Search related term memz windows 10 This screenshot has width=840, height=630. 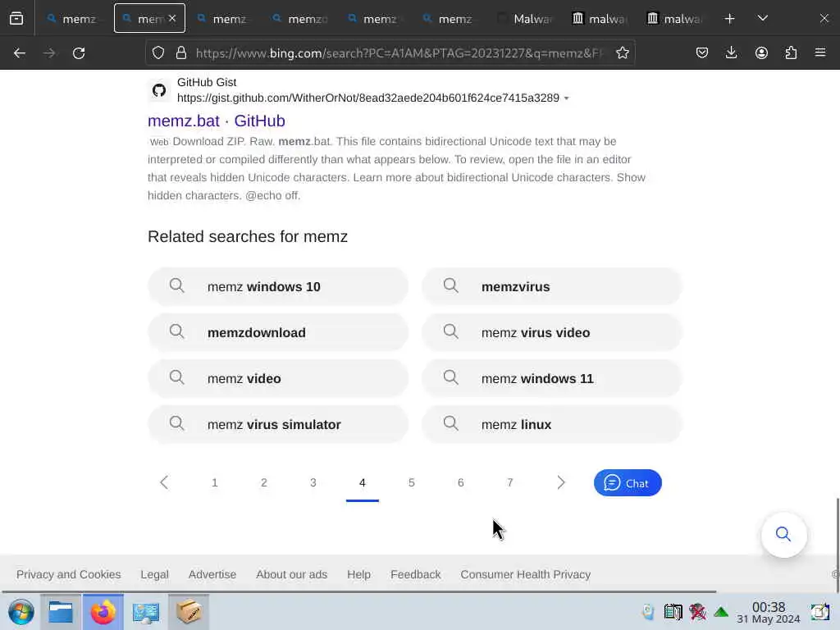[278, 286]
